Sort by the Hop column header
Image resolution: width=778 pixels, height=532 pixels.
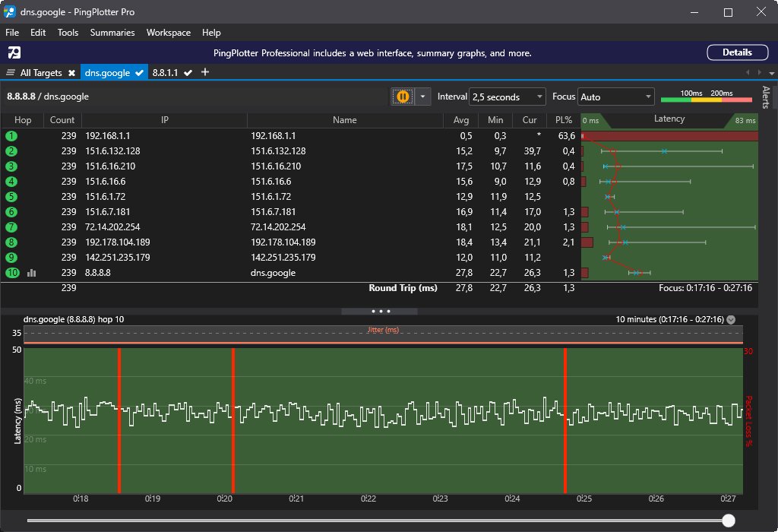pyautogui.click(x=23, y=120)
